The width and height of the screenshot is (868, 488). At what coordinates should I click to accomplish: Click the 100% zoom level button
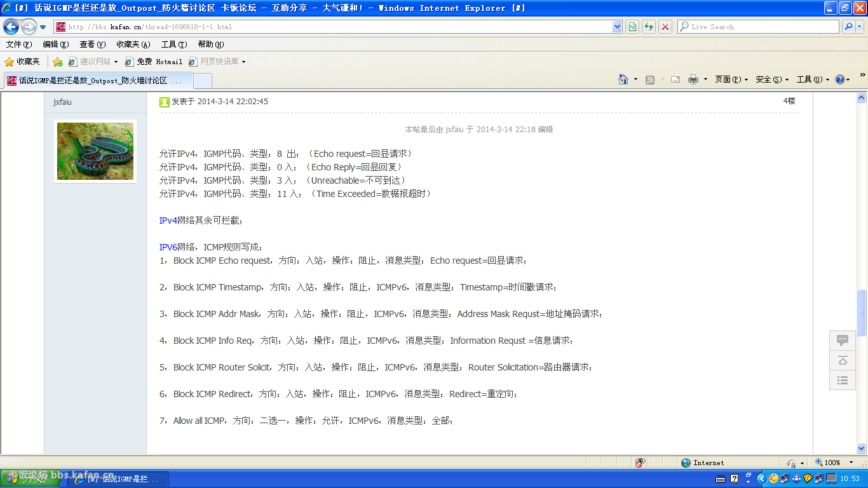pyautogui.click(x=829, y=463)
